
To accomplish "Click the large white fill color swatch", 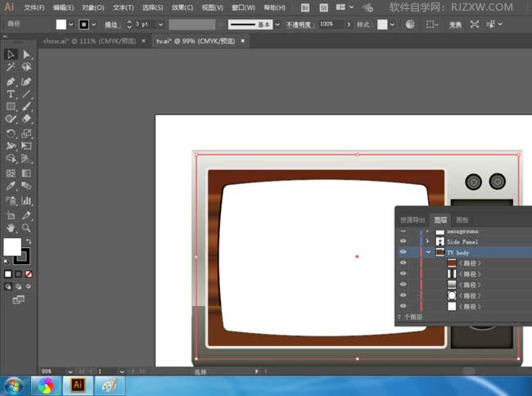I will [12, 246].
